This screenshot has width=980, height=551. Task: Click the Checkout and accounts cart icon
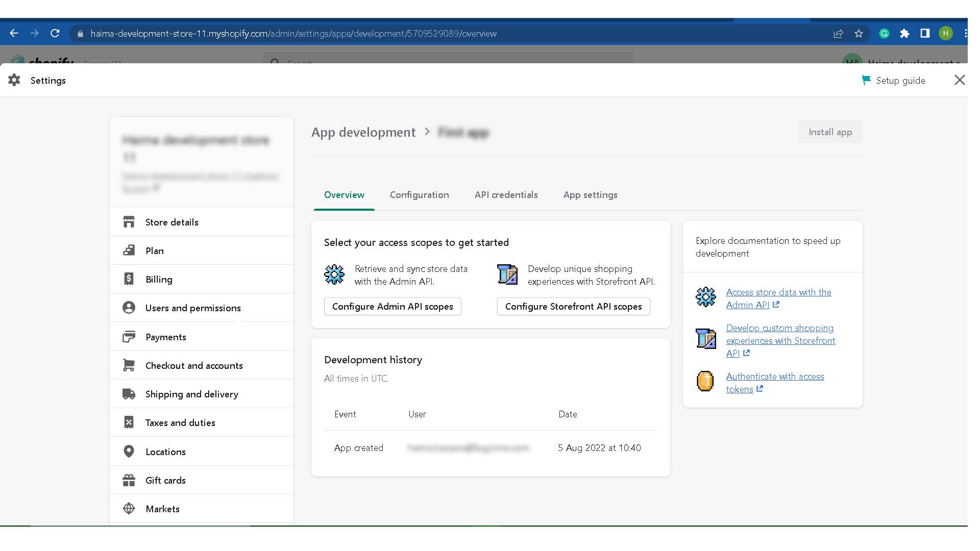click(129, 365)
